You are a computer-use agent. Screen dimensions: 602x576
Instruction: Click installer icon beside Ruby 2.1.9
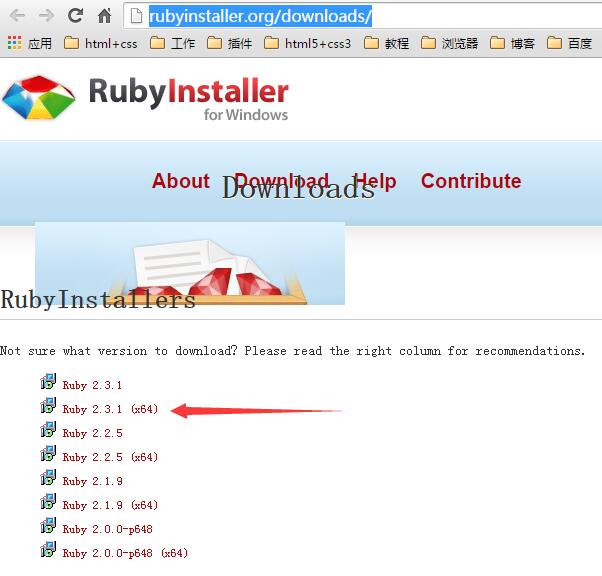tap(48, 477)
